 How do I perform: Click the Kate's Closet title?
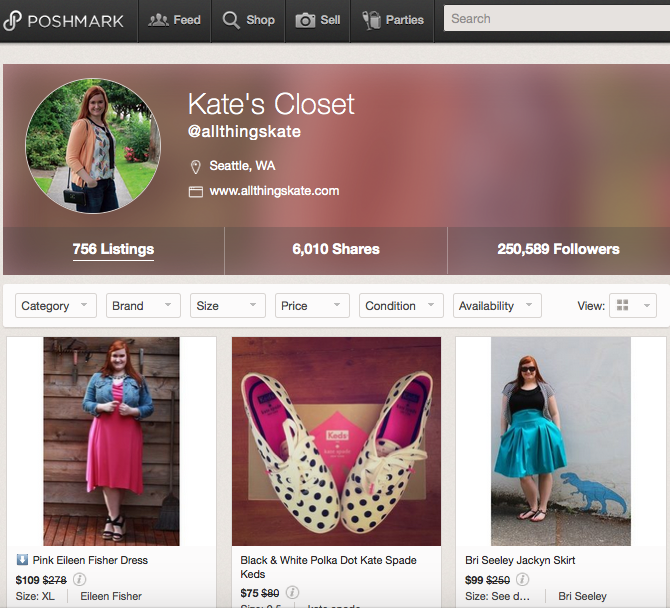click(x=271, y=104)
